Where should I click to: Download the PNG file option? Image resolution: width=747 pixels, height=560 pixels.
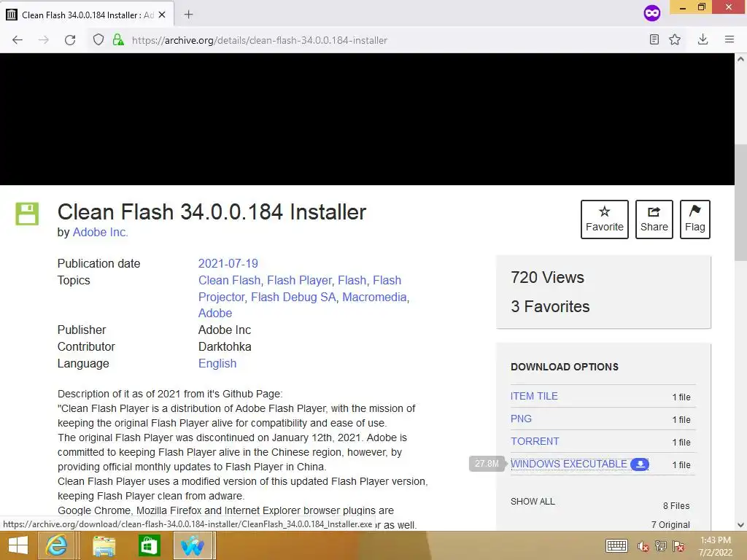pyautogui.click(x=521, y=419)
